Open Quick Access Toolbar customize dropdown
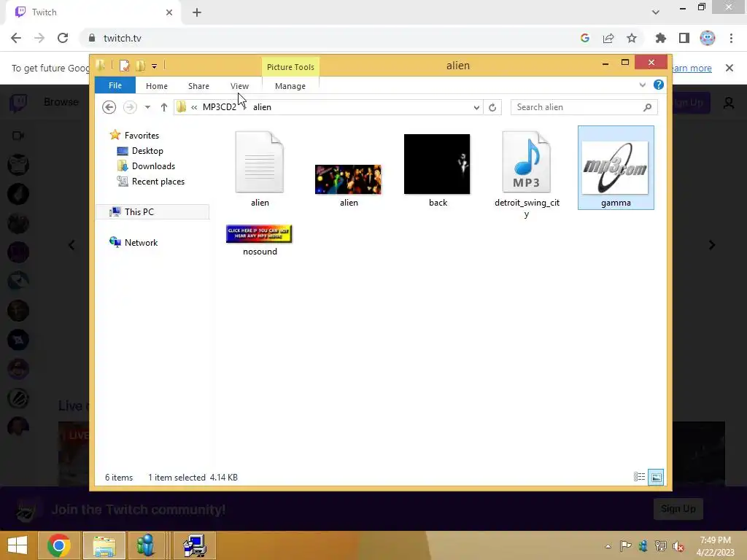 click(x=154, y=66)
